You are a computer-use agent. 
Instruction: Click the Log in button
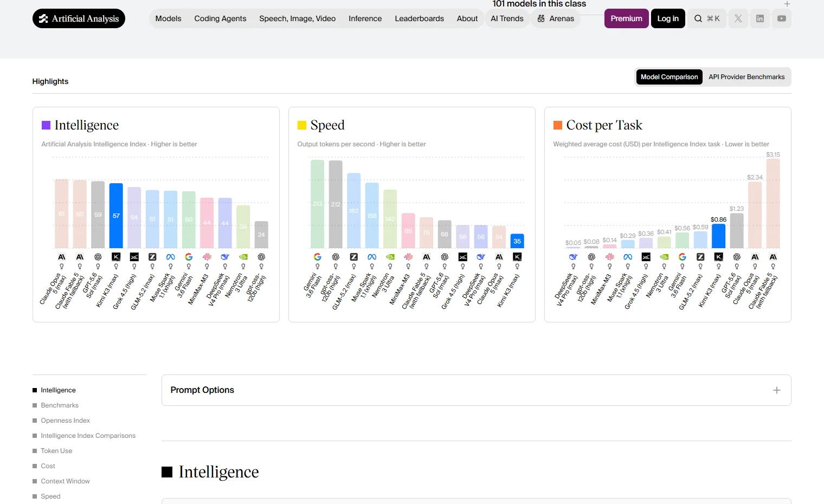pyautogui.click(x=668, y=18)
